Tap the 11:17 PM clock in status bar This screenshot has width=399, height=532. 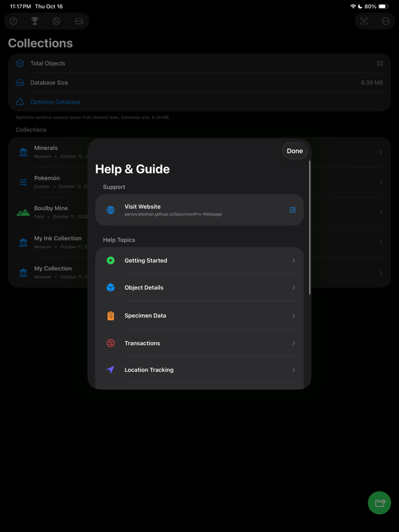pos(21,6)
